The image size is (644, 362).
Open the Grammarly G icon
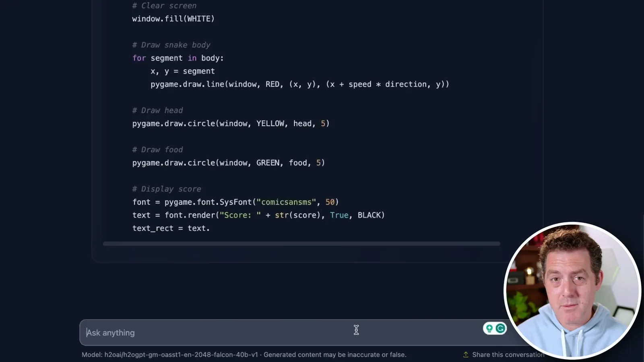(x=500, y=329)
